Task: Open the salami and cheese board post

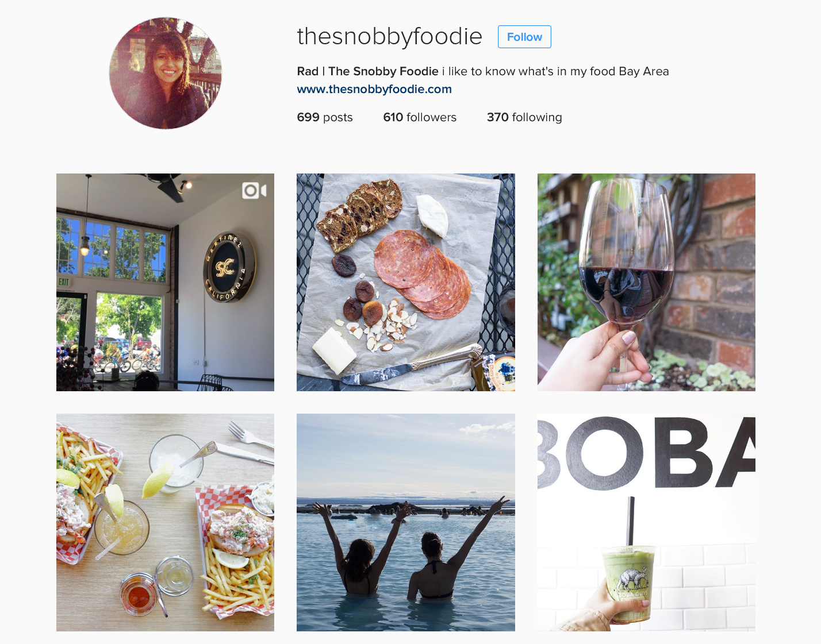Action: click(406, 282)
